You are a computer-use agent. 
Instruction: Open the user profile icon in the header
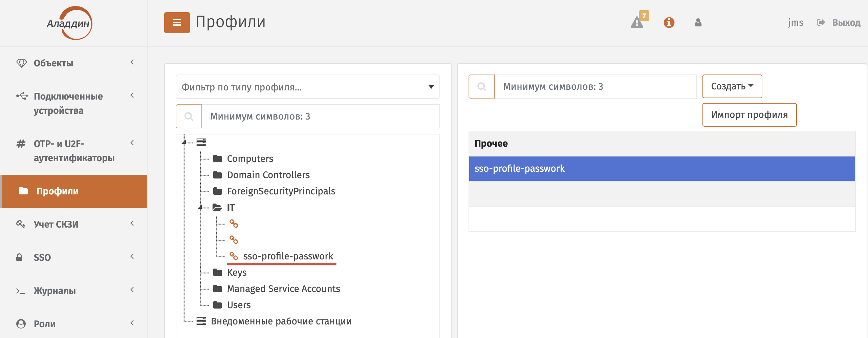click(x=698, y=23)
